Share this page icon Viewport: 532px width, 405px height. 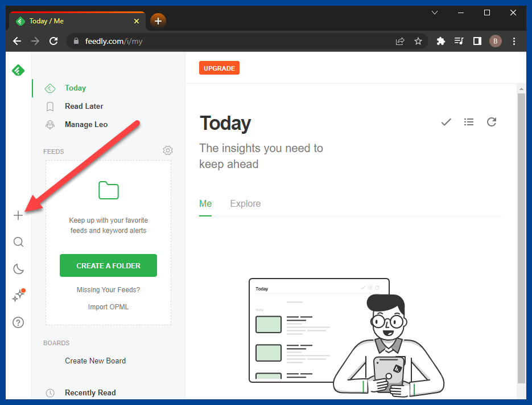[400, 42]
